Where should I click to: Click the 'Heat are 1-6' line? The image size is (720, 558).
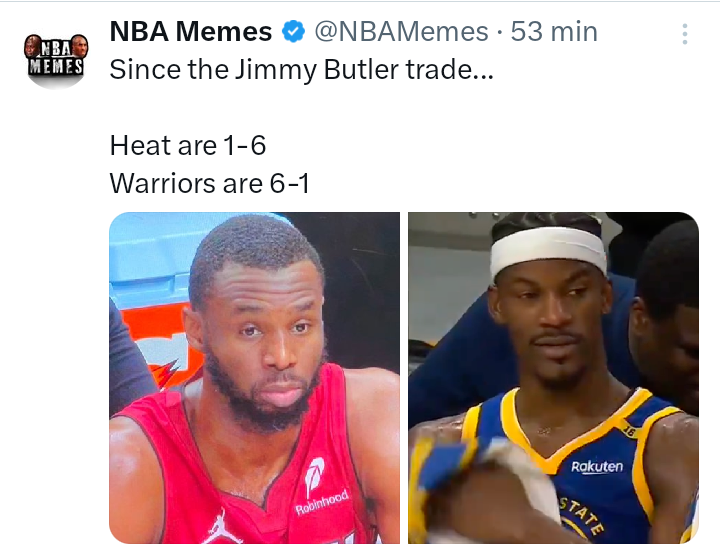pyautogui.click(x=188, y=146)
